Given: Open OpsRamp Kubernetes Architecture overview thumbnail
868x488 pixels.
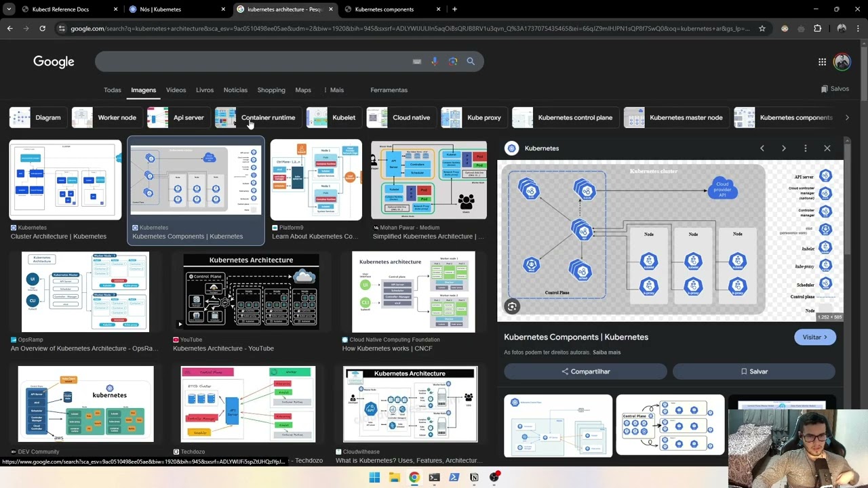Looking at the screenshot, I should (x=85, y=292).
